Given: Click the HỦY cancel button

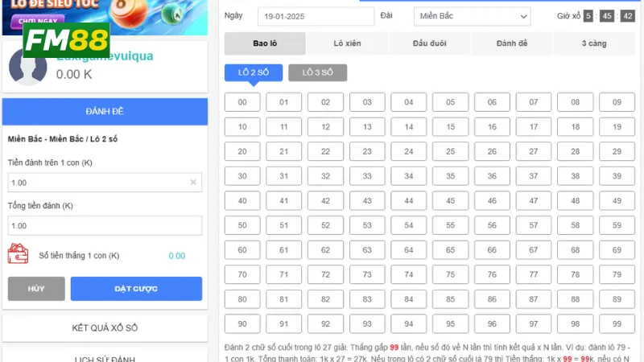Looking at the screenshot, I should [x=35, y=289].
